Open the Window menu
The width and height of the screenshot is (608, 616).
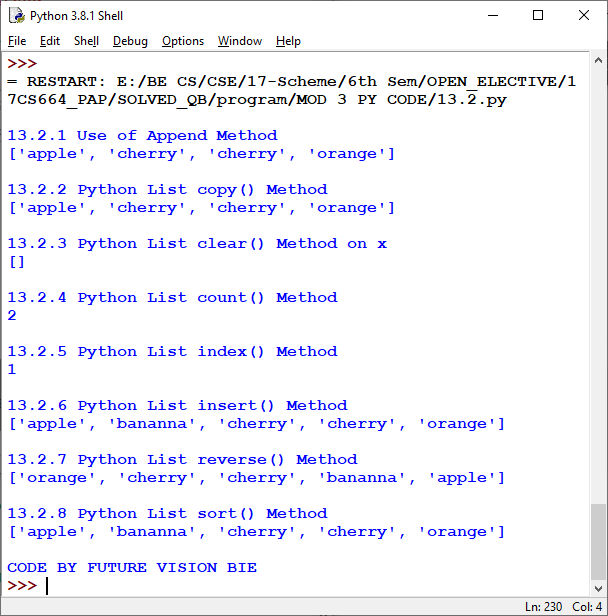[x=240, y=41]
